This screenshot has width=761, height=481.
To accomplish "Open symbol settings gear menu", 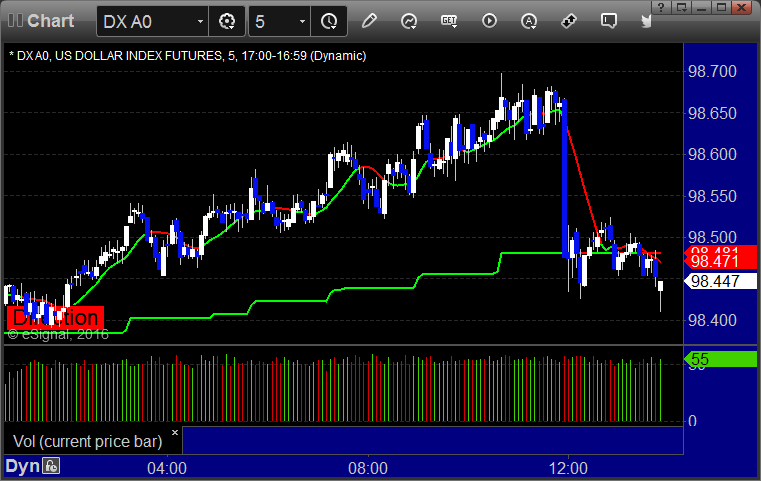I will 227,21.
